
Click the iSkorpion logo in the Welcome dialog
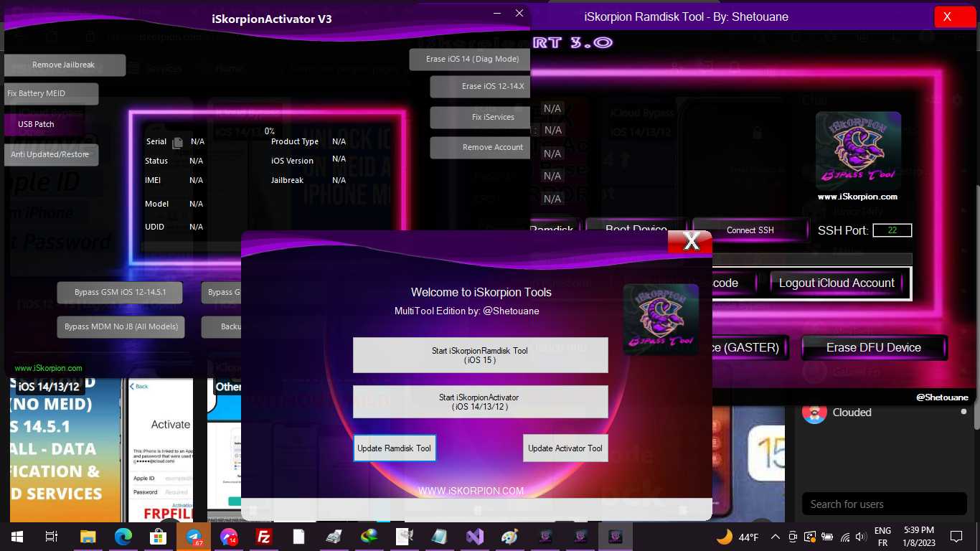[x=661, y=319]
